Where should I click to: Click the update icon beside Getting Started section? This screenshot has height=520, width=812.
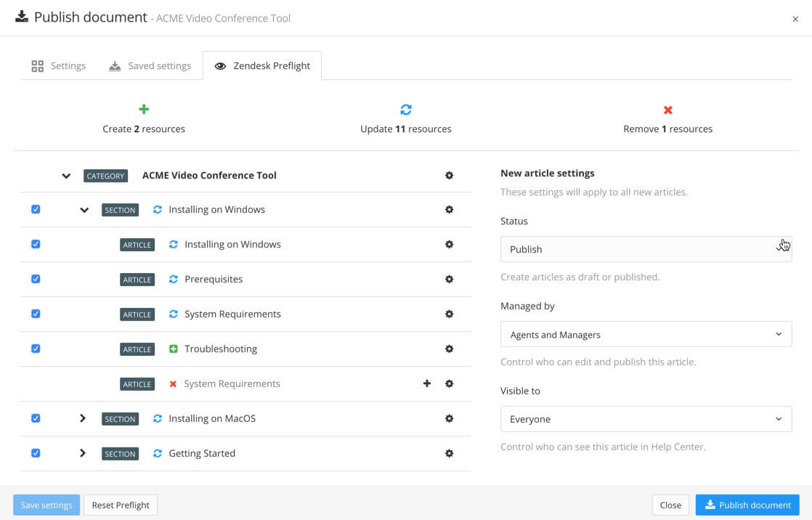pos(157,453)
